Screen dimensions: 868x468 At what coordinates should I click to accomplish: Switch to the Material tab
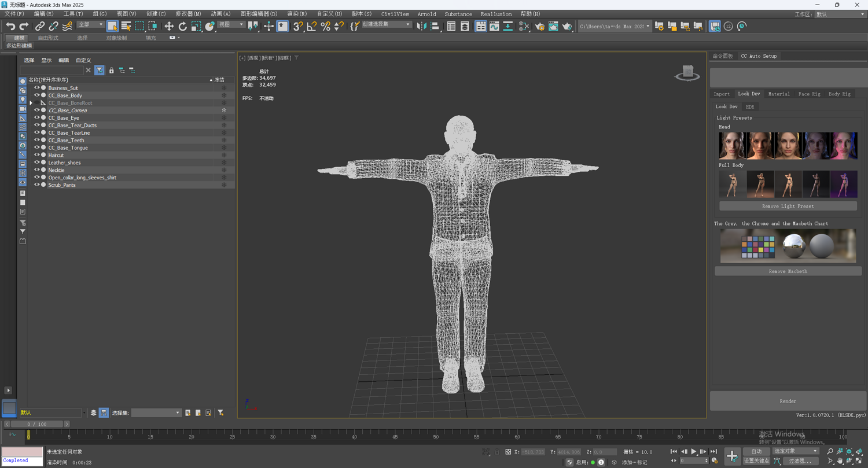[x=778, y=94]
